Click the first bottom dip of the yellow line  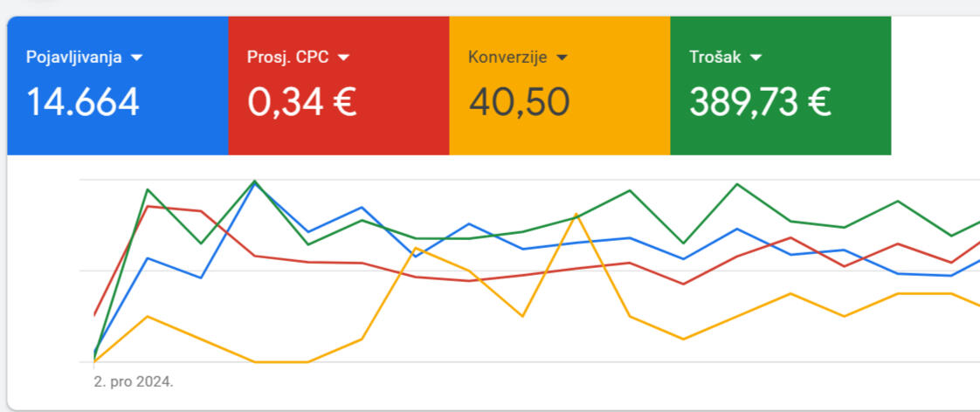(254, 361)
